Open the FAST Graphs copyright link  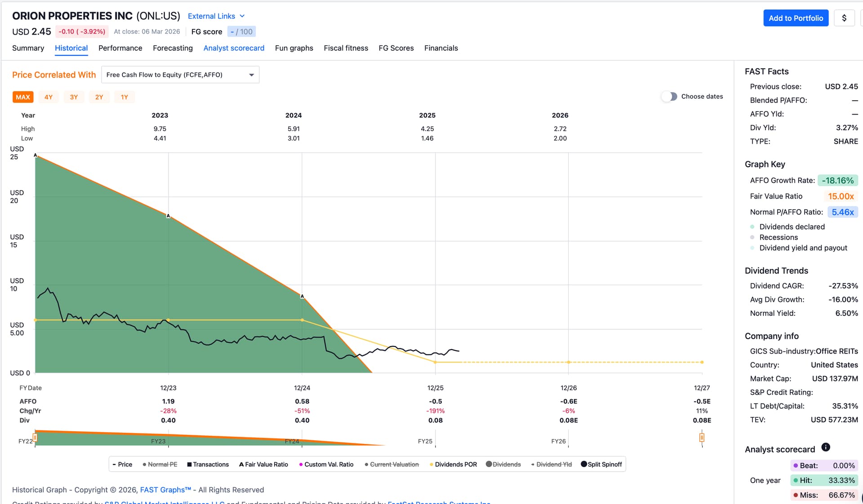pos(165,490)
